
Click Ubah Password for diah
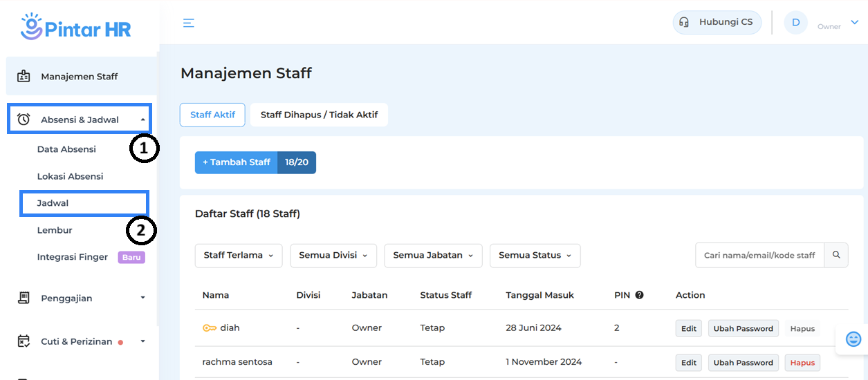pos(743,328)
